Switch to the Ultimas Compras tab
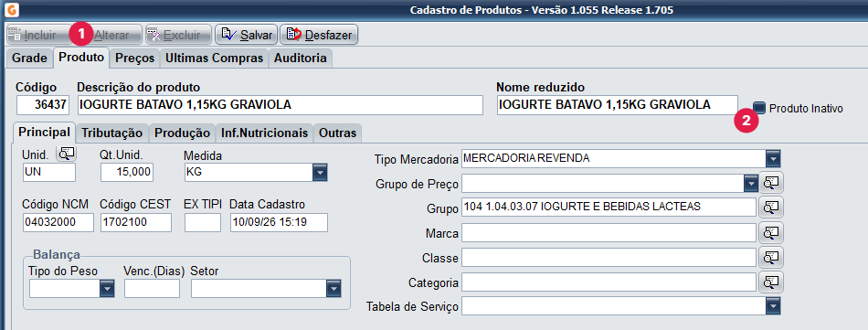 tap(214, 59)
